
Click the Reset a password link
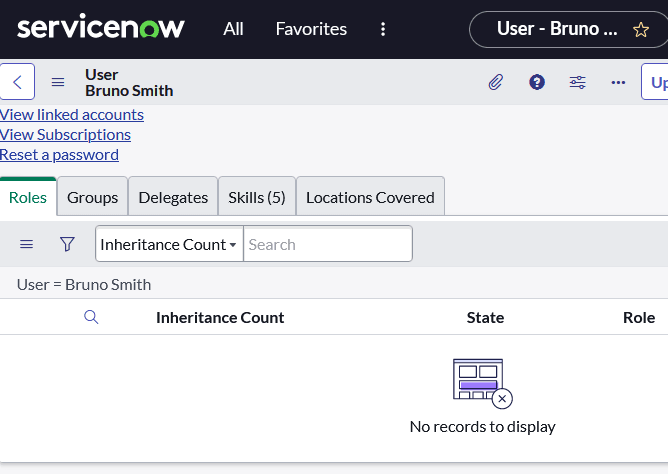[59, 155]
